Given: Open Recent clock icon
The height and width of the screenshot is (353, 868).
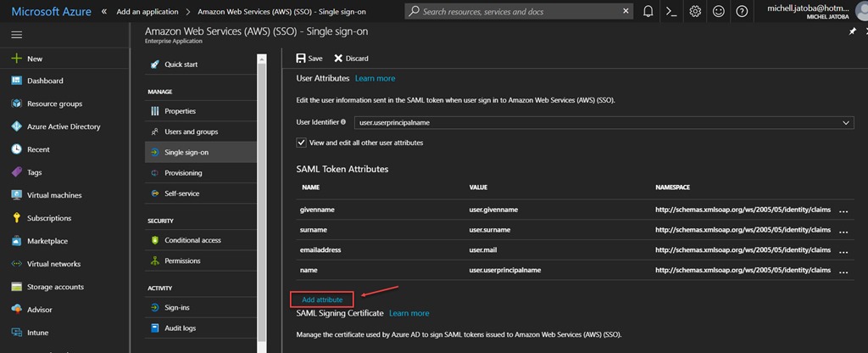Looking at the screenshot, I should coord(17,149).
